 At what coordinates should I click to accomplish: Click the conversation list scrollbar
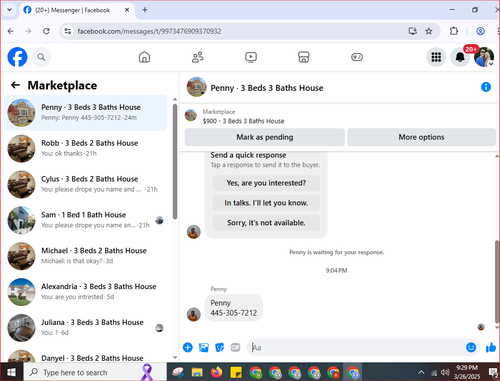pos(175,162)
